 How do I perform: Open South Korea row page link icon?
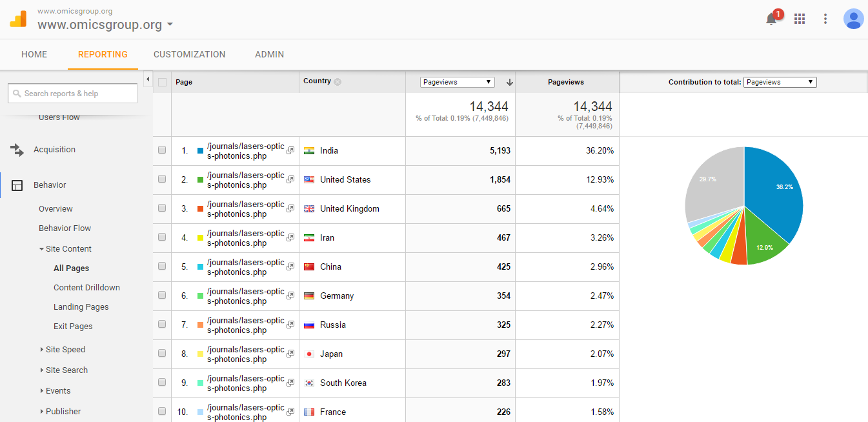pyautogui.click(x=290, y=383)
